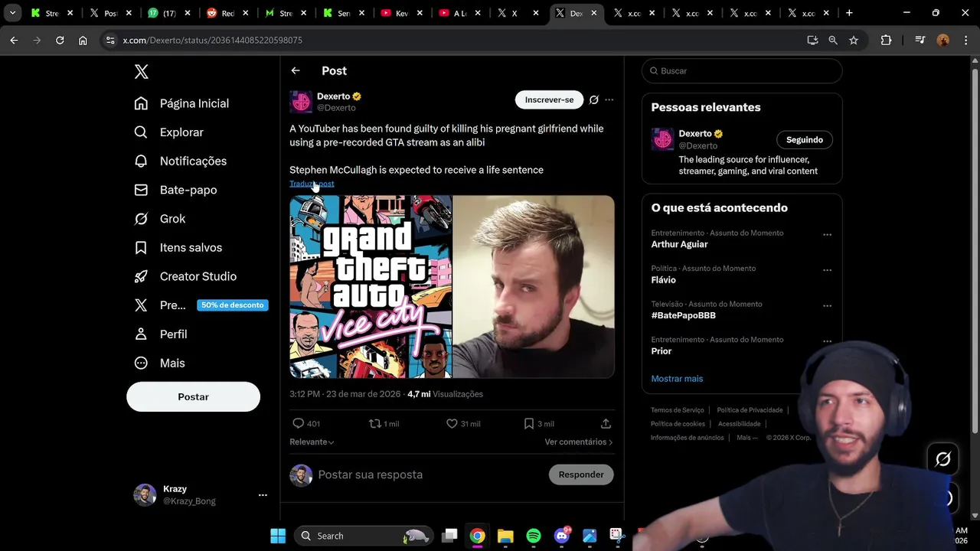Like the post via heart icon

point(452,423)
